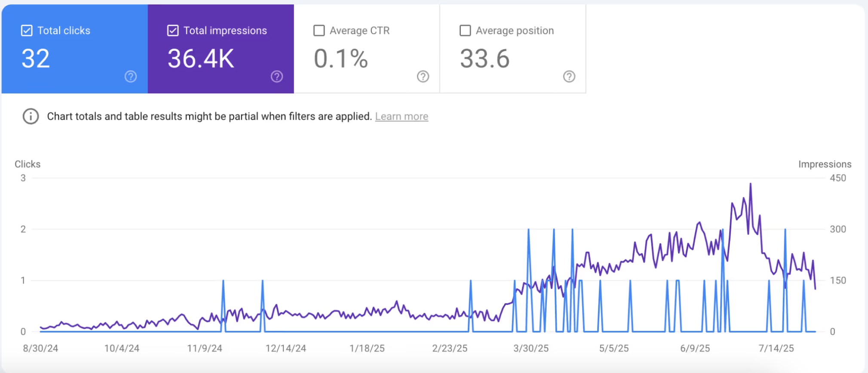Enable the Average CTR checkbox
This screenshot has height=373, width=868.
[319, 31]
